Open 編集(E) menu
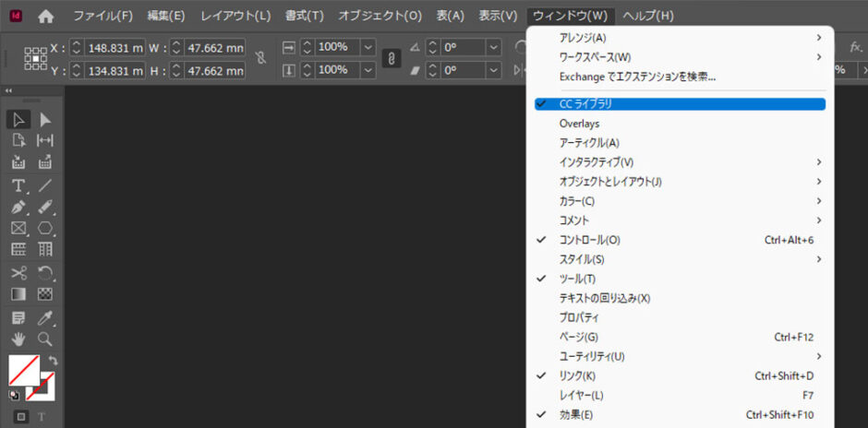 tap(166, 16)
